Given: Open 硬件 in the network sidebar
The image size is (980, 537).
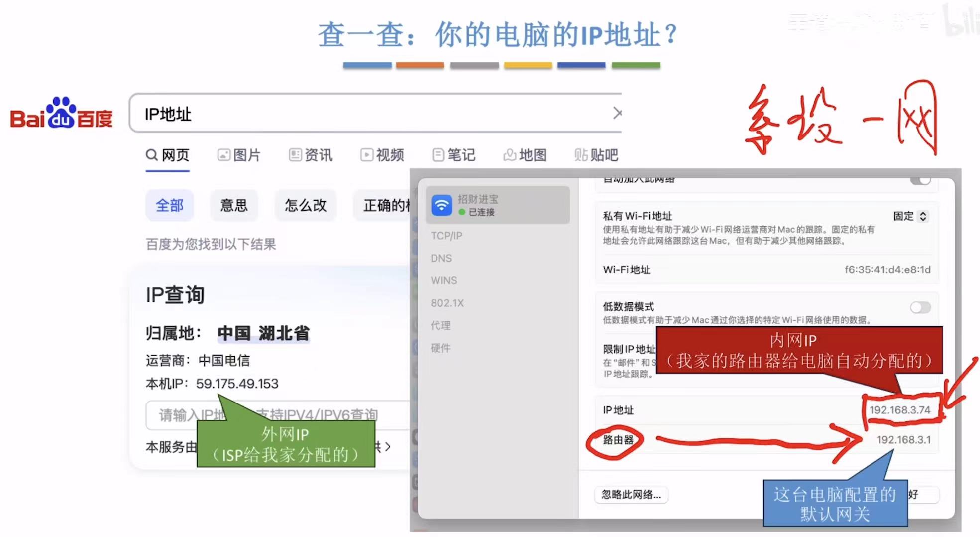Looking at the screenshot, I should coord(440,348).
